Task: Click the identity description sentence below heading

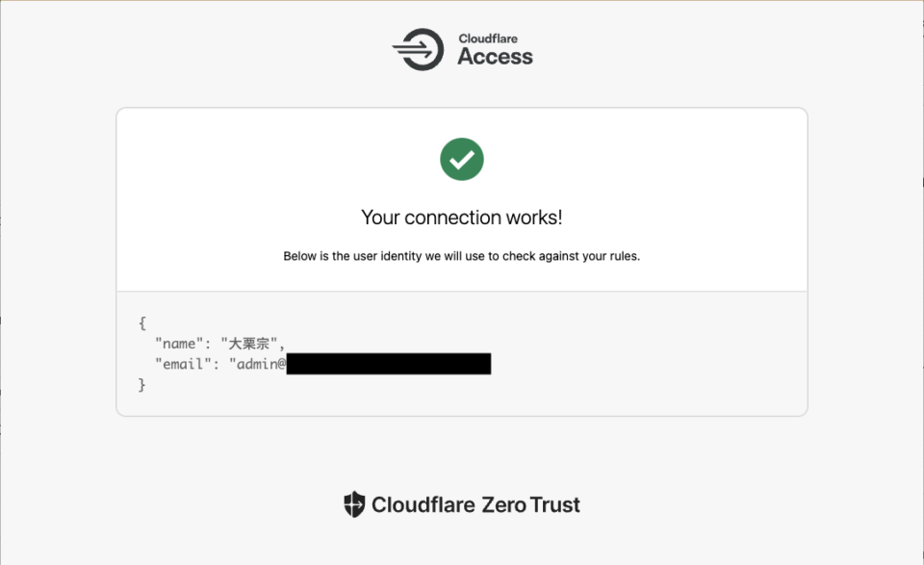Action: [462, 256]
